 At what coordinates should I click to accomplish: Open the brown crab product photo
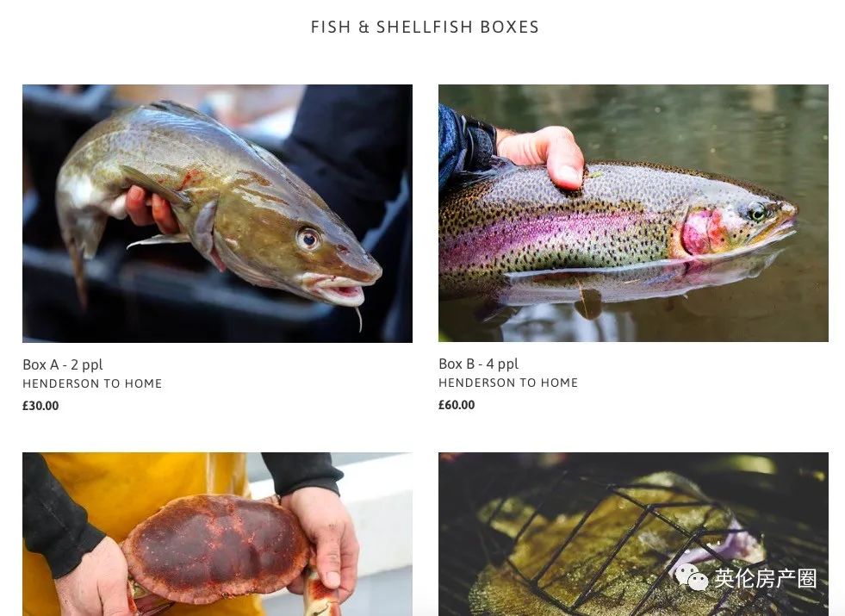(217, 534)
